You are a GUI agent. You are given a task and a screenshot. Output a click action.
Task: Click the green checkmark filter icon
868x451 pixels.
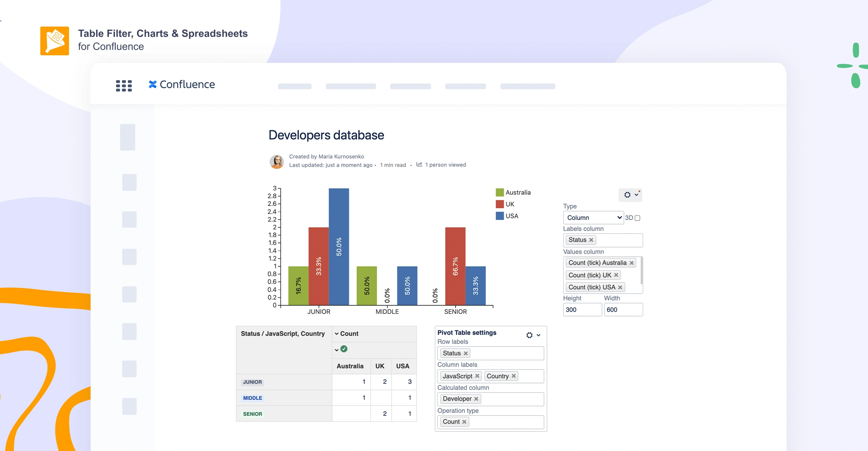click(344, 349)
